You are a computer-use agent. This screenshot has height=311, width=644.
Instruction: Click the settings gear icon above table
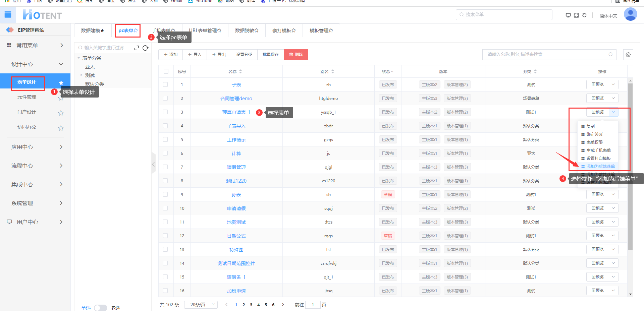[628, 55]
